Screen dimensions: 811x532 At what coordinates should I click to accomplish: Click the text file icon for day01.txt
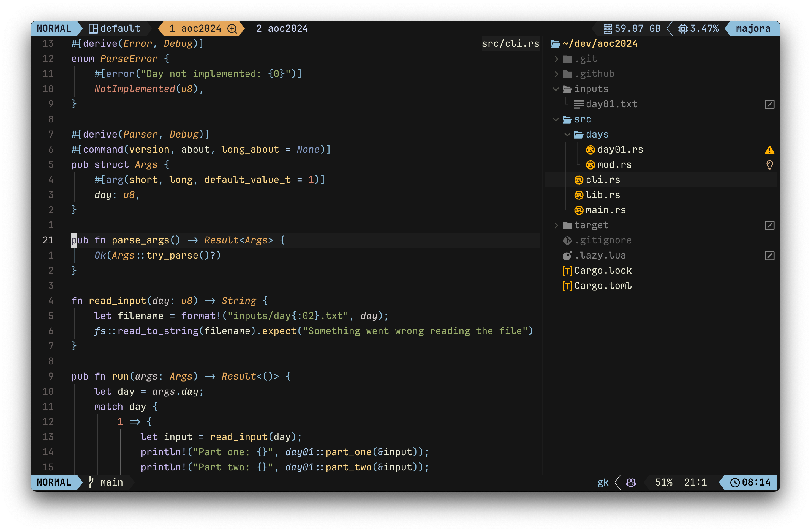(x=579, y=105)
